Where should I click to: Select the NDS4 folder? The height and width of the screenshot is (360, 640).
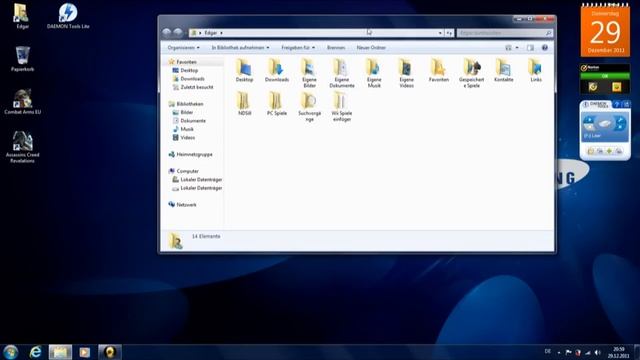[x=244, y=104]
